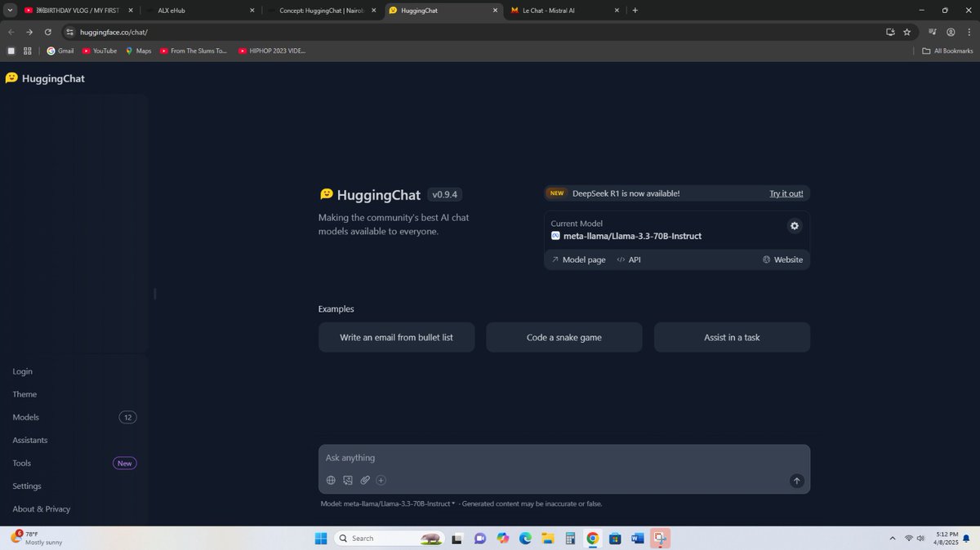This screenshot has width=980, height=550.
Task: Click the site information icon in address bar
Action: click(x=69, y=32)
